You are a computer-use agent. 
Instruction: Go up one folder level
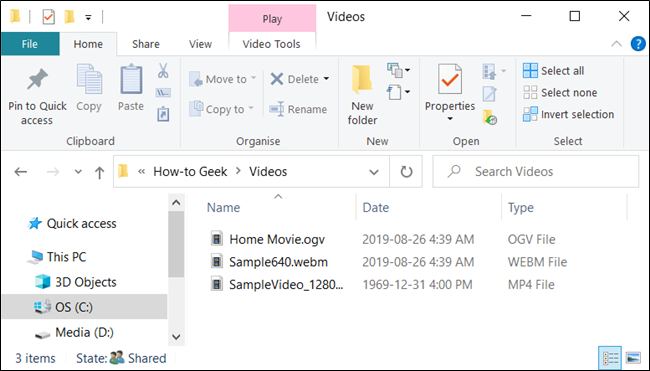(99, 172)
